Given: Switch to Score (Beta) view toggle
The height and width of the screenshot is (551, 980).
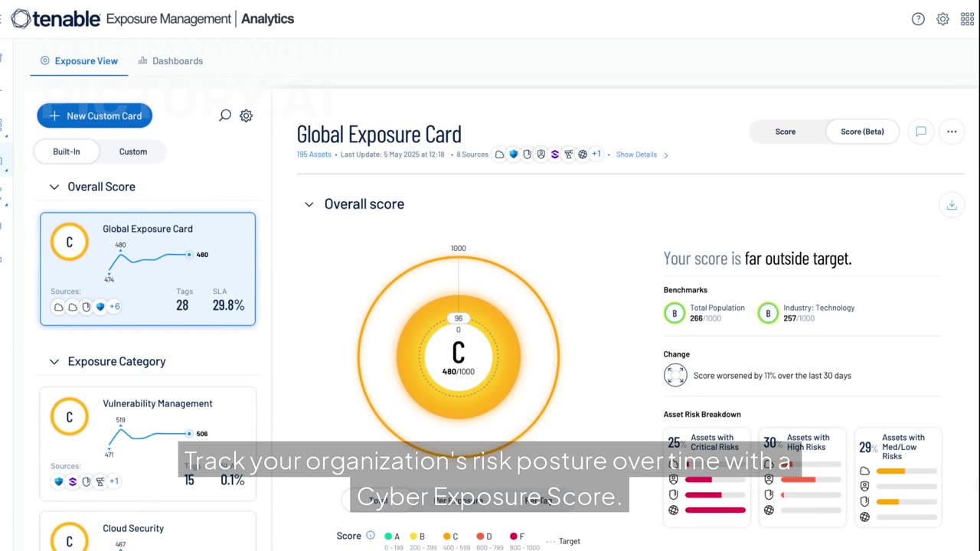Looking at the screenshot, I should (862, 132).
